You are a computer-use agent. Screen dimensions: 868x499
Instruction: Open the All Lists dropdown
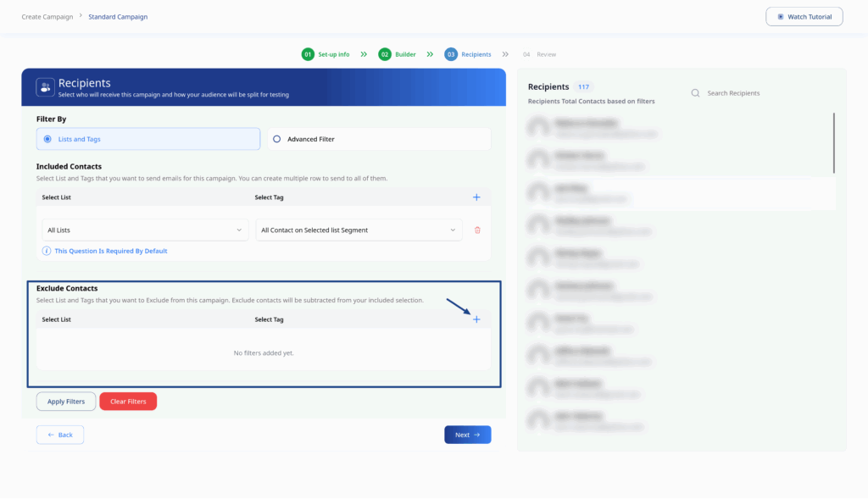coord(145,230)
